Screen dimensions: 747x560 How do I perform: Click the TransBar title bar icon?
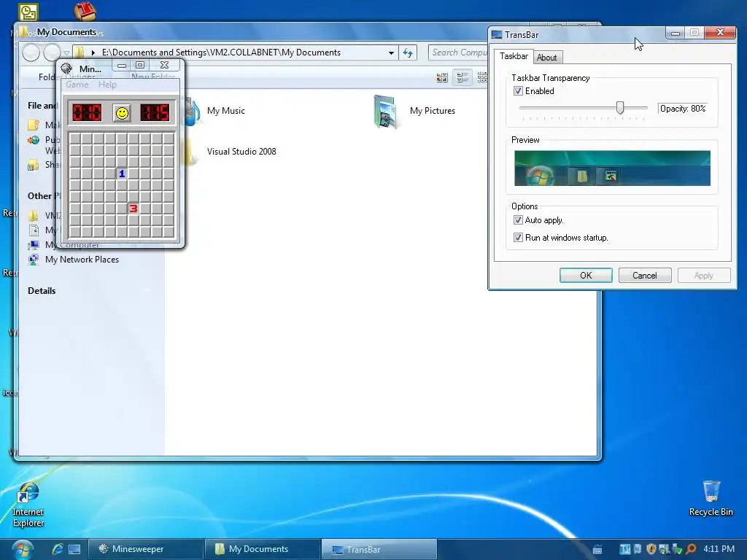[496, 35]
